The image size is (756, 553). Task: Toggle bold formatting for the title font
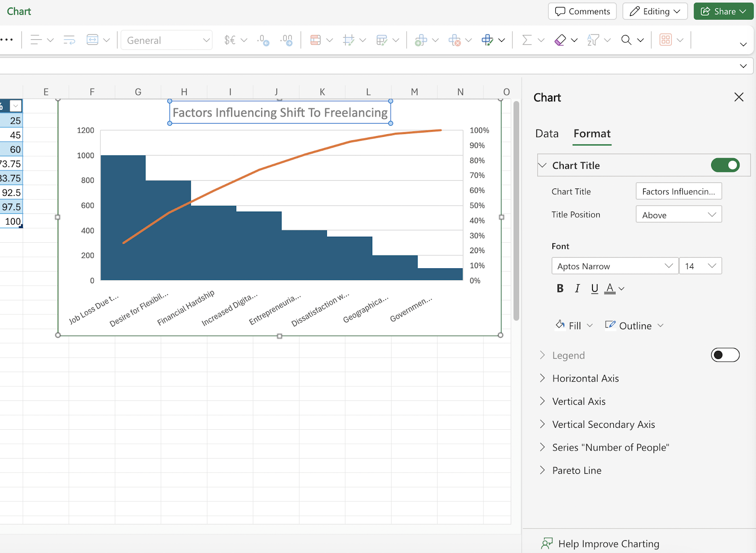pos(560,288)
